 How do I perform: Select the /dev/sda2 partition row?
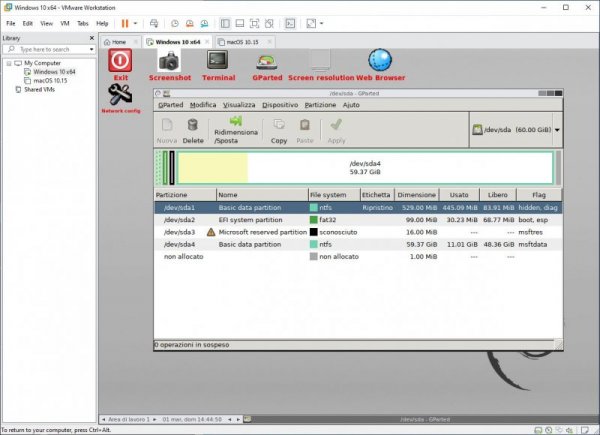pyautogui.click(x=358, y=220)
